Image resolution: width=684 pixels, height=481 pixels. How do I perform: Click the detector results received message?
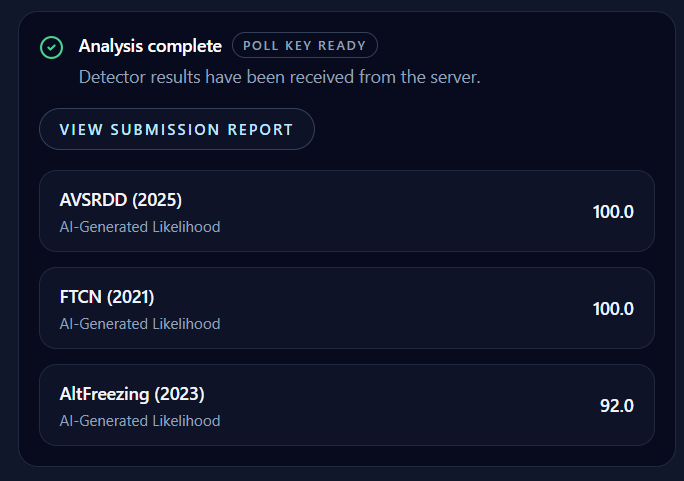point(279,77)
